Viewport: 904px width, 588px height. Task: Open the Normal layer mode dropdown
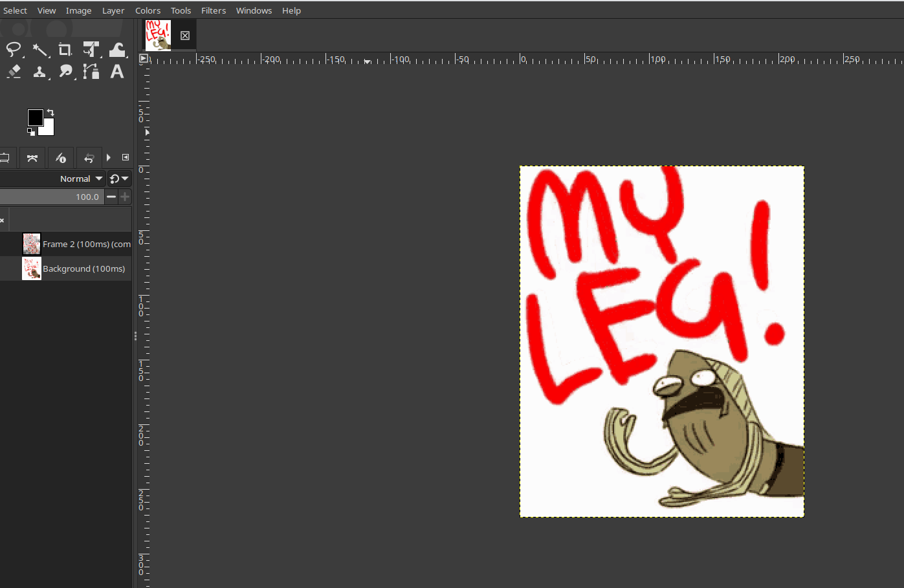coord(52,179)
